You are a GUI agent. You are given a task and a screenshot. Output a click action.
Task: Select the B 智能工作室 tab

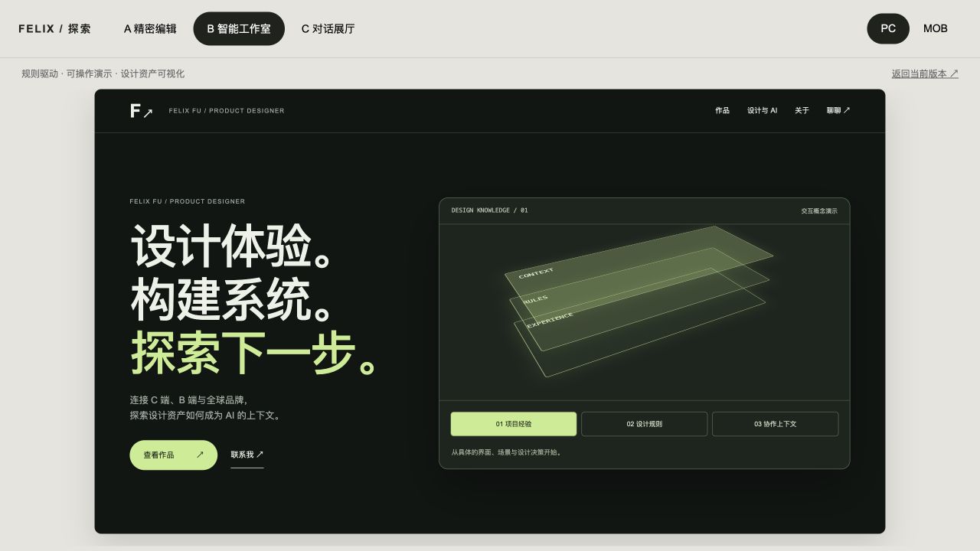pyautogui.click(x=239, y=28)
